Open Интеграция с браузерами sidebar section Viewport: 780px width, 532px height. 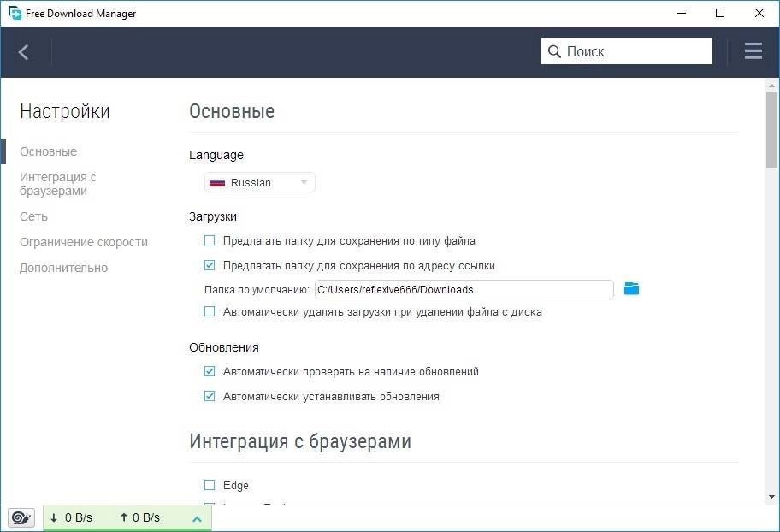tap(57, 184)
